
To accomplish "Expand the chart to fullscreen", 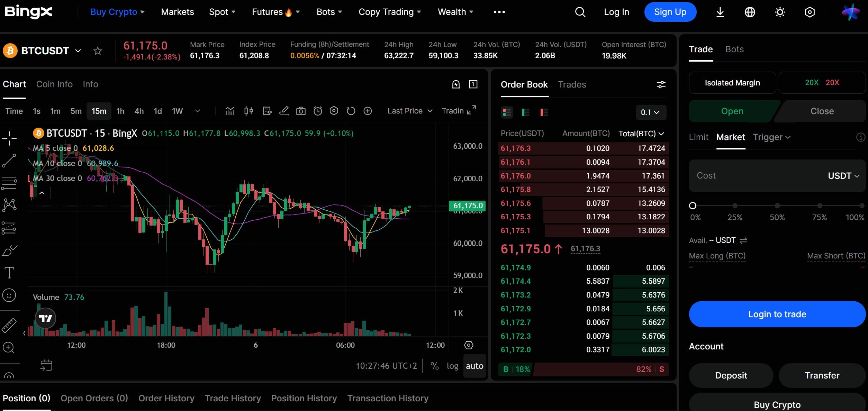I will 472,110.
